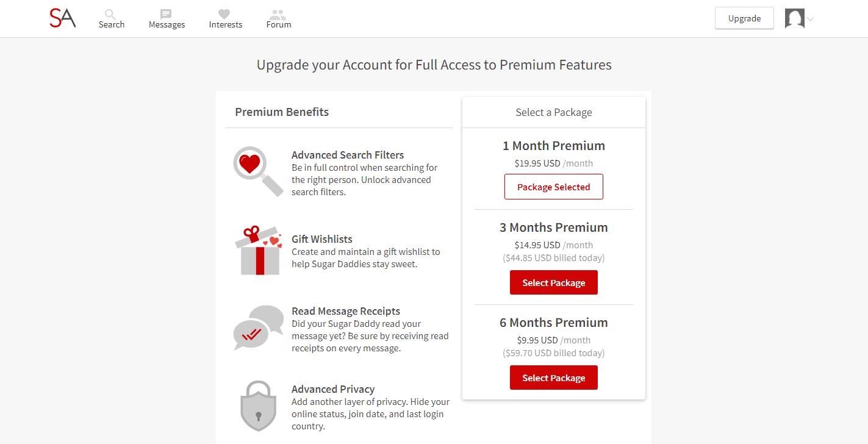Image resolution: width=868 pixels, height=444 pixels.
Task: Click the Upgrade button in header
Action: [x=744, y=18]
